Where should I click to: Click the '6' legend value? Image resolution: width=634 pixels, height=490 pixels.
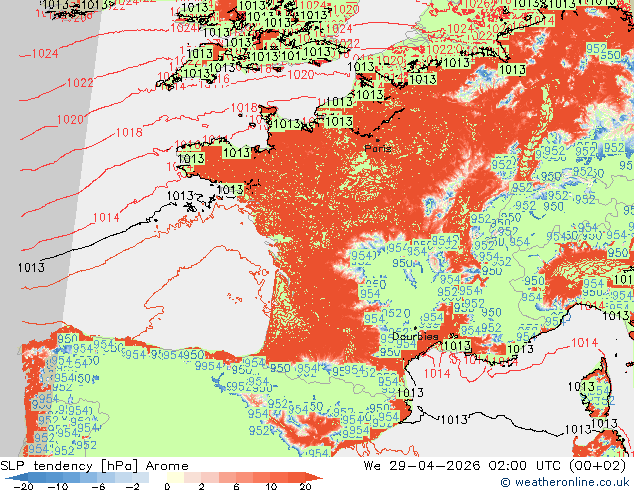point(236,486)
